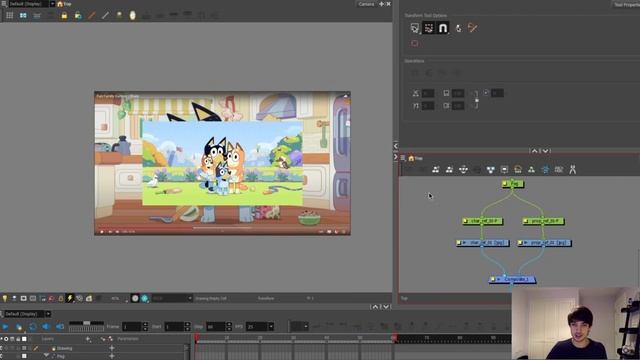Select the green char_ref_01-P peg node

click(482, 221)
